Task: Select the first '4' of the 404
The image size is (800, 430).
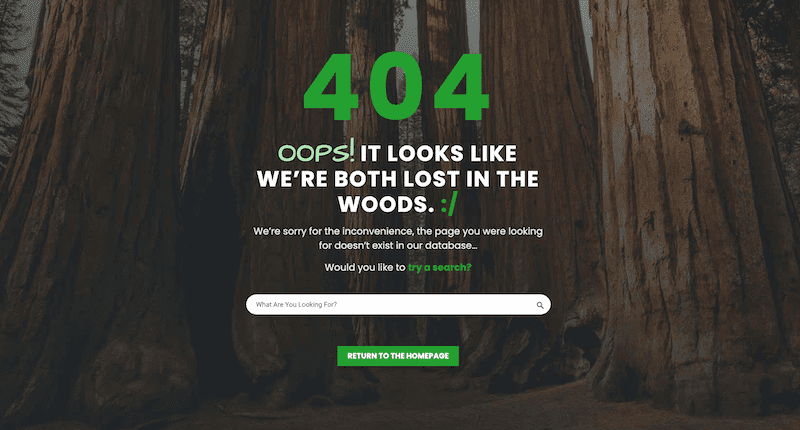Action: pos(332,86)
